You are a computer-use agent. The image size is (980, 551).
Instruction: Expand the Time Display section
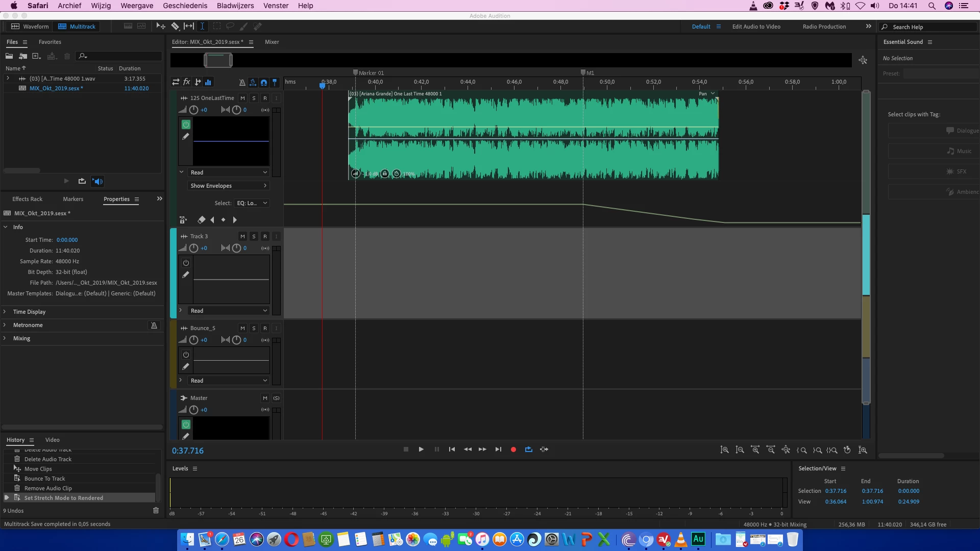[29, 312]
